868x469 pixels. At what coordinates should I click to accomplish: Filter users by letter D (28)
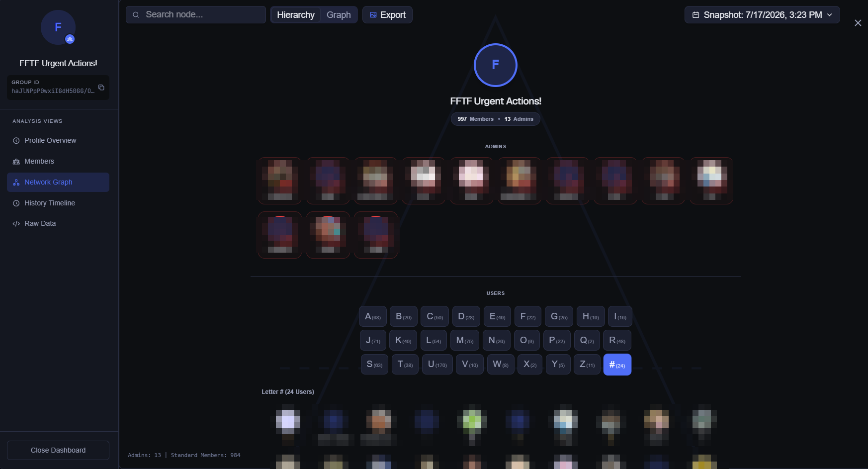coord(466,317)
